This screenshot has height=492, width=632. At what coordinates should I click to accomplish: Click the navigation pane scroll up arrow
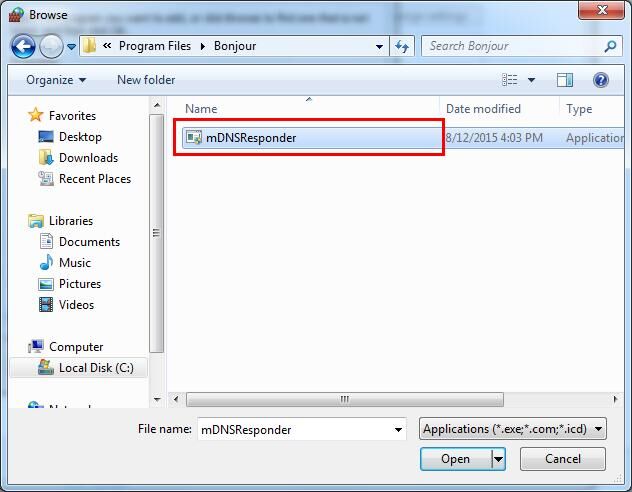(157, 106)
